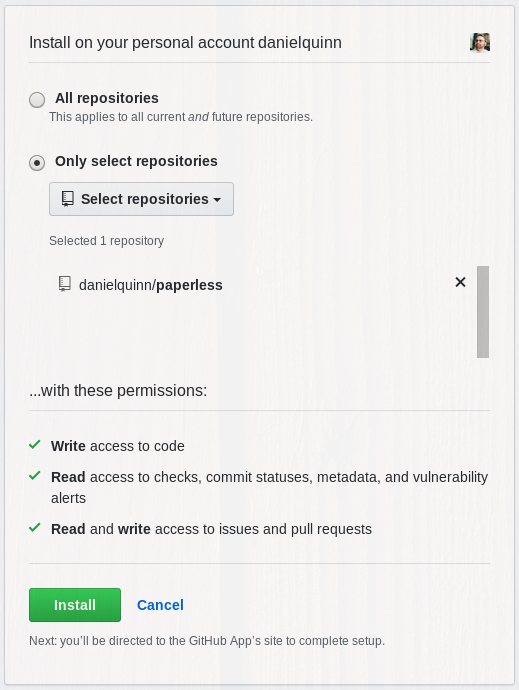
Task: Click the checkmark beside Read access to checks
Action: pos(35,476)
